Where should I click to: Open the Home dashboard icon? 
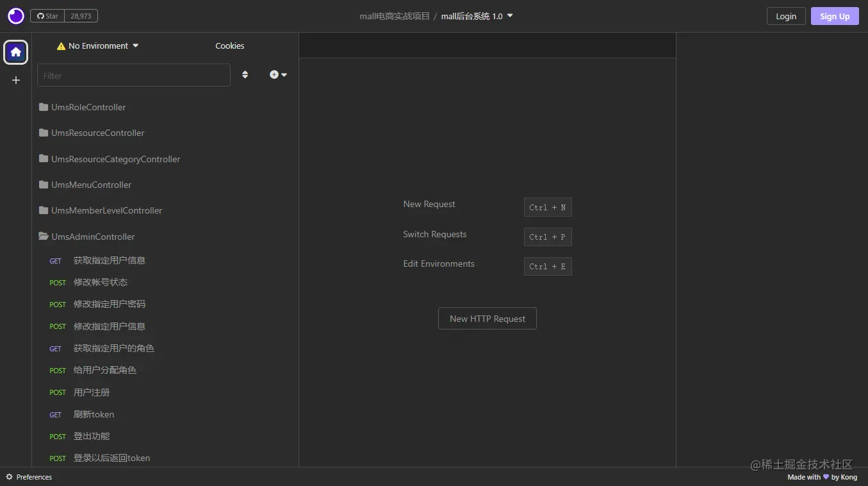pyautogui.click(x=16, y=52)
